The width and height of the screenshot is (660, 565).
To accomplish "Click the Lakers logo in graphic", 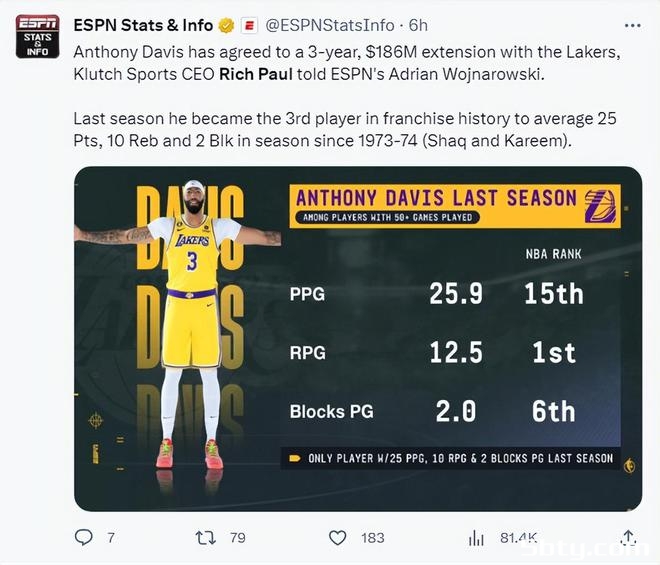I will click(601, 206).
